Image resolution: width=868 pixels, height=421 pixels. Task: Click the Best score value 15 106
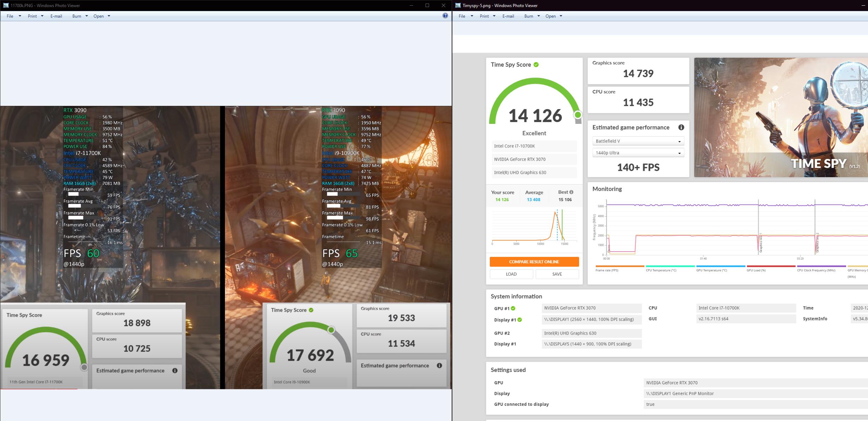pos(565,200)
